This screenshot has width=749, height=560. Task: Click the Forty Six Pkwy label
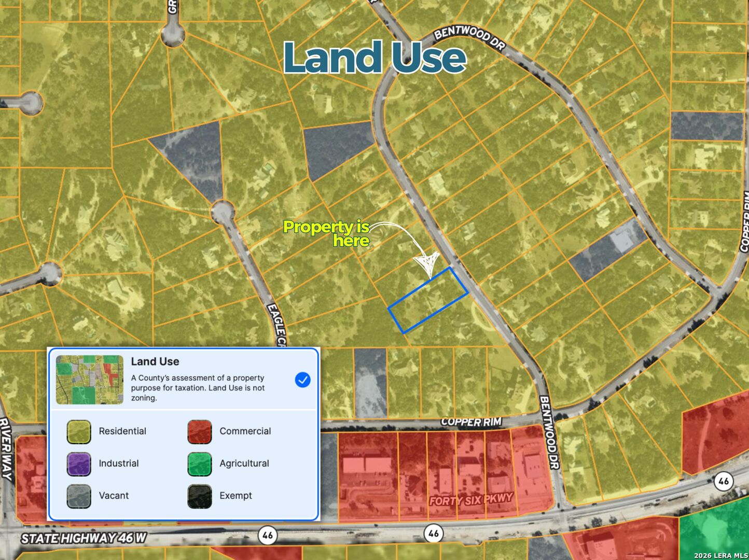coord(471,500)
